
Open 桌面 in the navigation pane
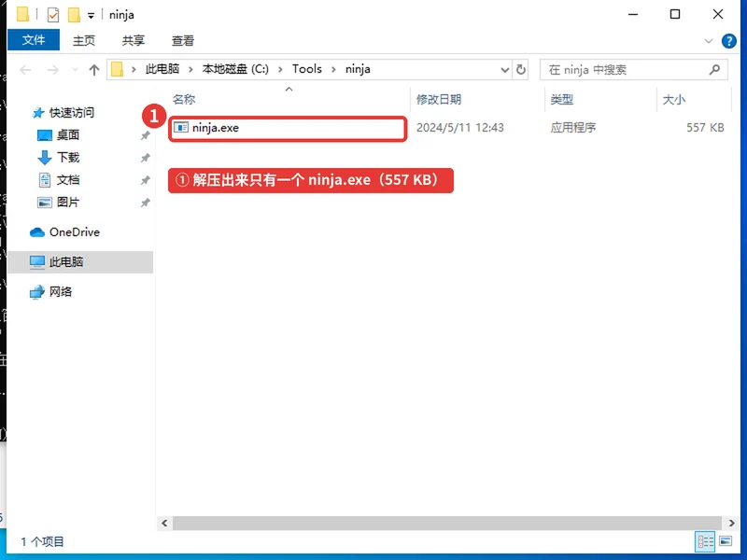pos(68,135)
